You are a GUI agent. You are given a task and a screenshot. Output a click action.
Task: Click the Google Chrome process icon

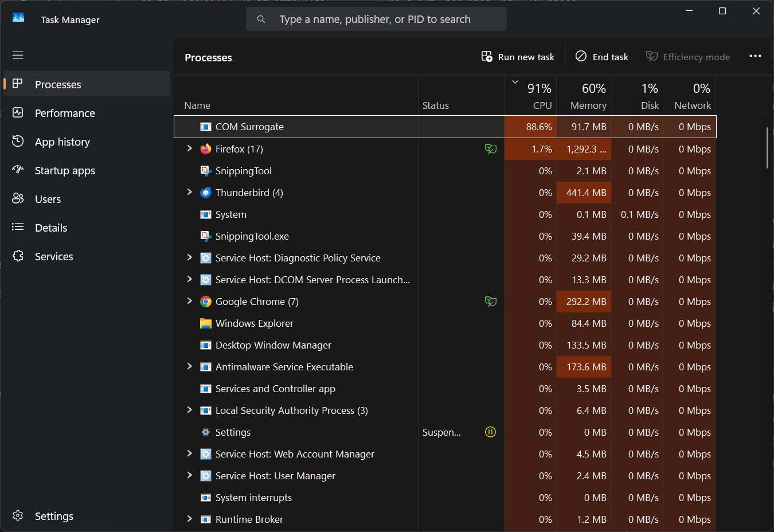click(x=205, y=302)
